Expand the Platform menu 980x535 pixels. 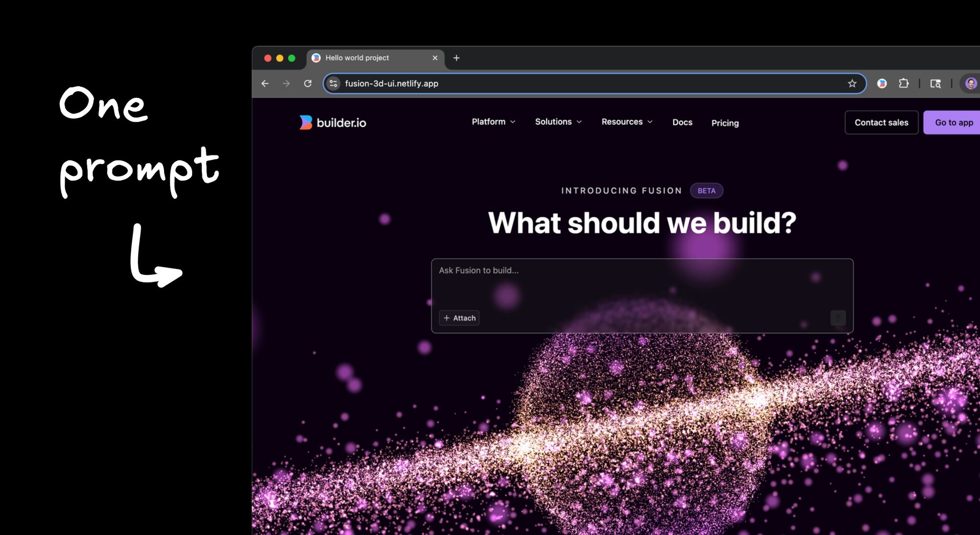click(x=493, y=122)
